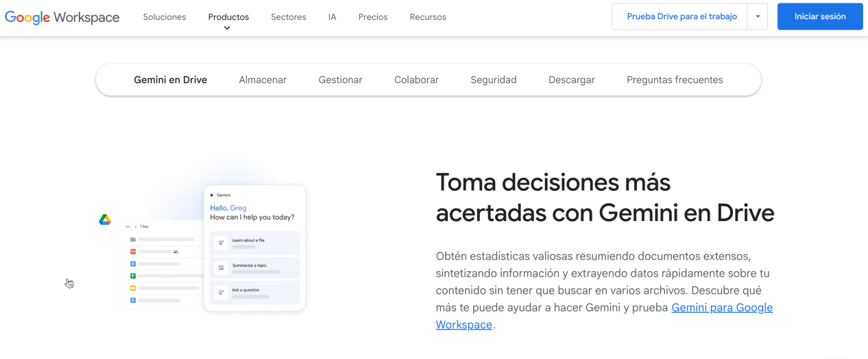Open the Soluciones menu

165,16
